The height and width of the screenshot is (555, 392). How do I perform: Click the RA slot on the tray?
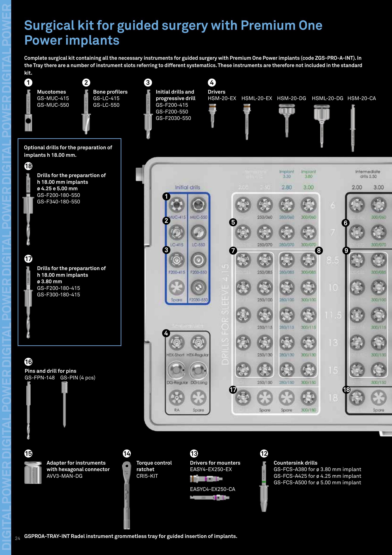coord(176,398)
